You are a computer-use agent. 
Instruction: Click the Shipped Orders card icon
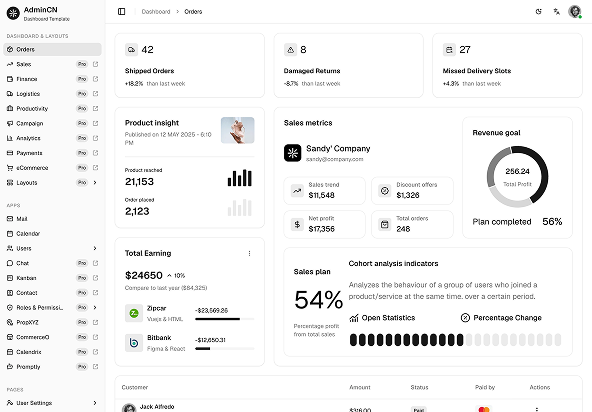point(131,50)
